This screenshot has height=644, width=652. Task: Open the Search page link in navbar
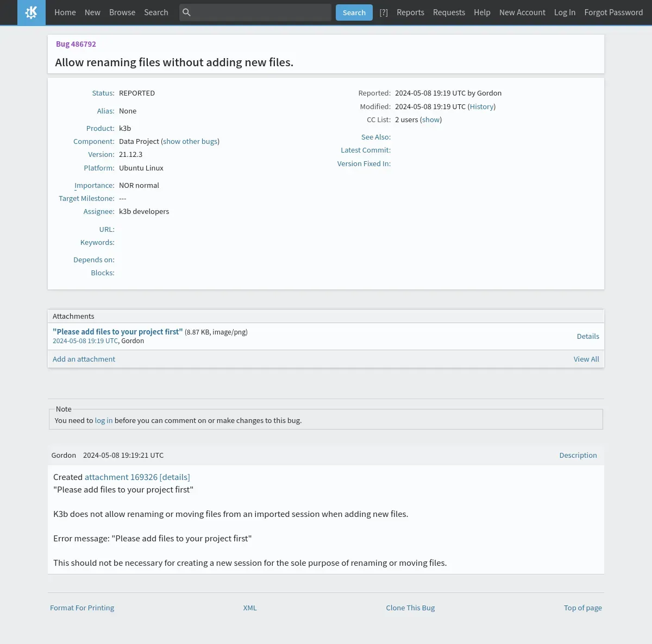coord(156,12)
